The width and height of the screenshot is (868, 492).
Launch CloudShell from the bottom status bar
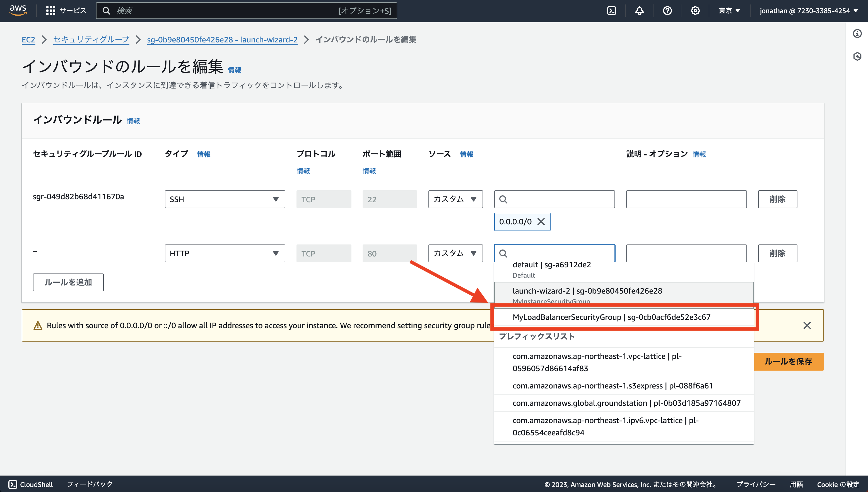[x=30, y=484]
